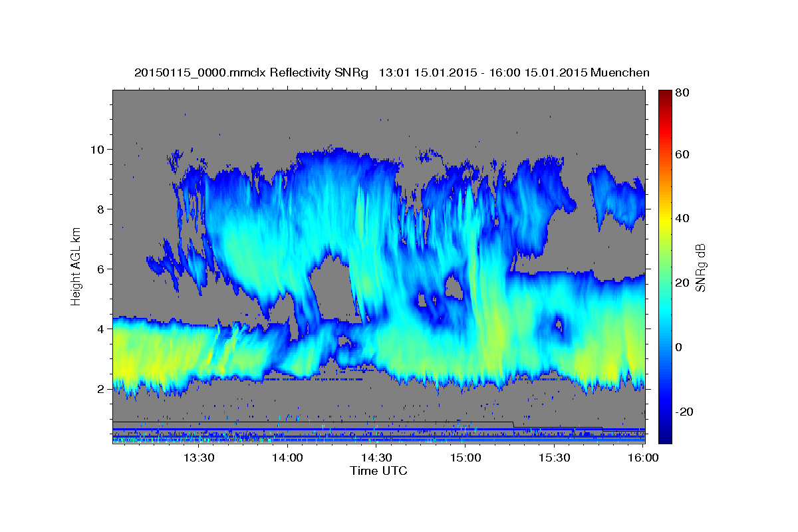Click the height tick label 8

[102, 209]
